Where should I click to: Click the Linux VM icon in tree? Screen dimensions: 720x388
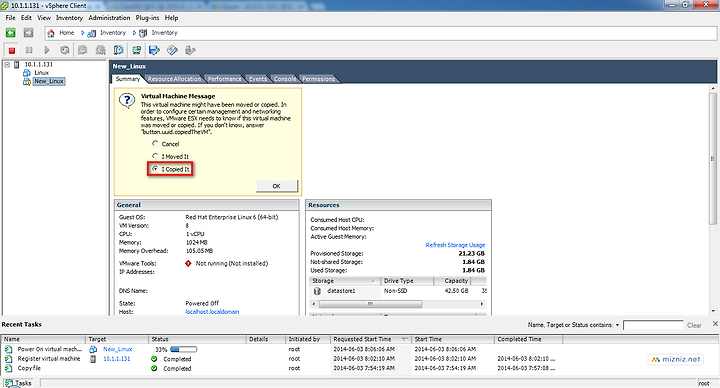[x=27, y=73]
